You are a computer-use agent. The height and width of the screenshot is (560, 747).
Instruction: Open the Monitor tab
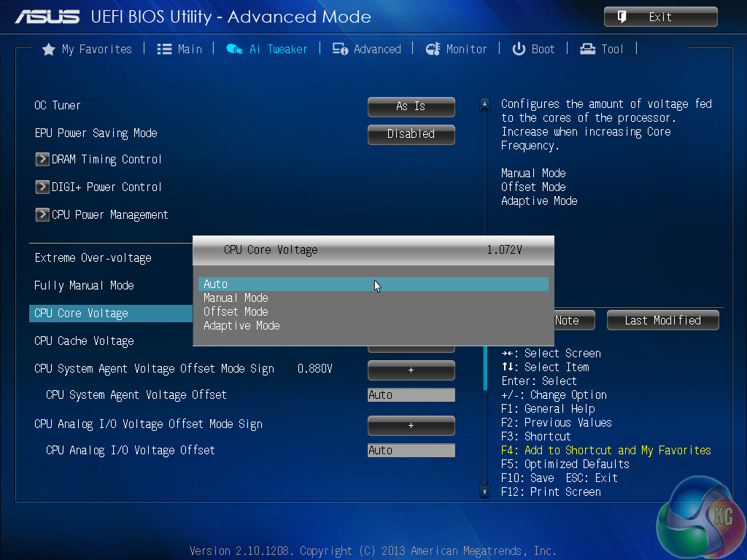pyautogui.click(x=456, y=49)
